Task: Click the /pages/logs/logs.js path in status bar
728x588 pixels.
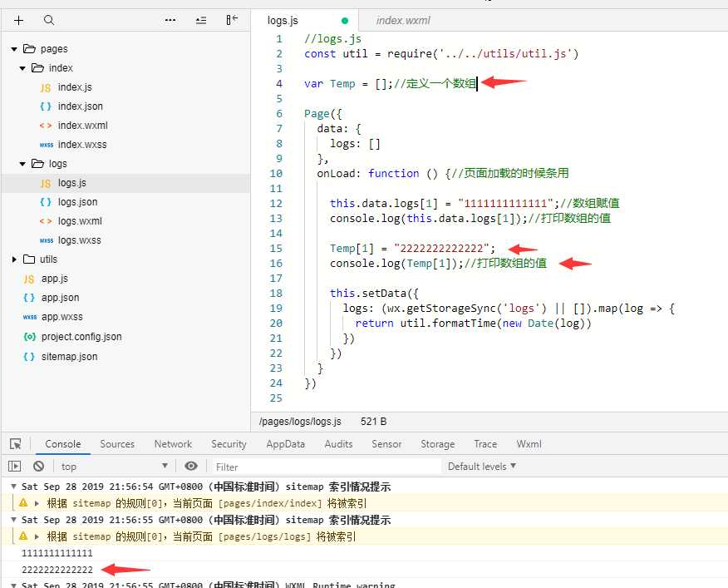Action: pos(300,422)
